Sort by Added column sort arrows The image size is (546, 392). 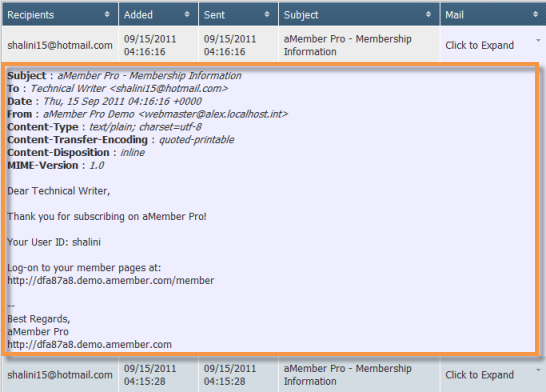[x=187, y=14]
